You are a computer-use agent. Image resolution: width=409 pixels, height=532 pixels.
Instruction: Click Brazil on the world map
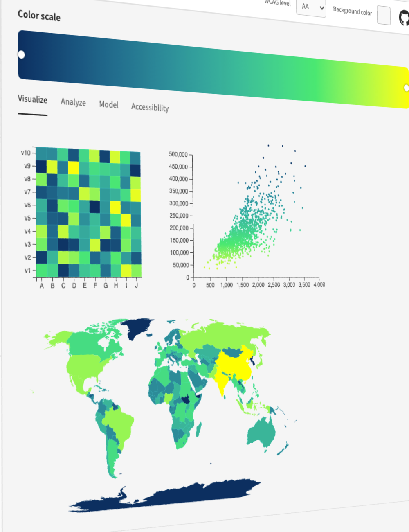[x=119, y=424]
